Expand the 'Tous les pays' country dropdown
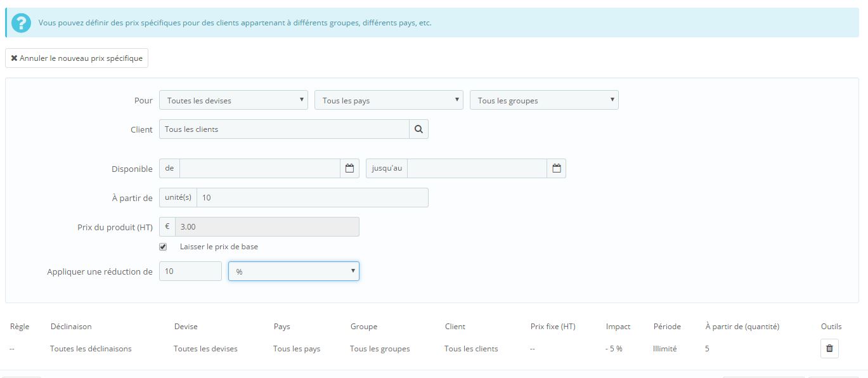Screen dimensions: 868x378 389,100
